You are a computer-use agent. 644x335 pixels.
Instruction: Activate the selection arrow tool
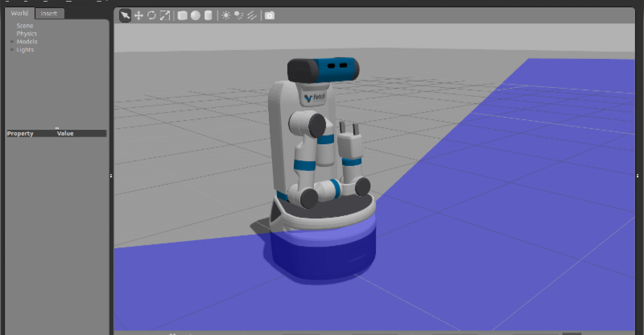pos(125,16)
